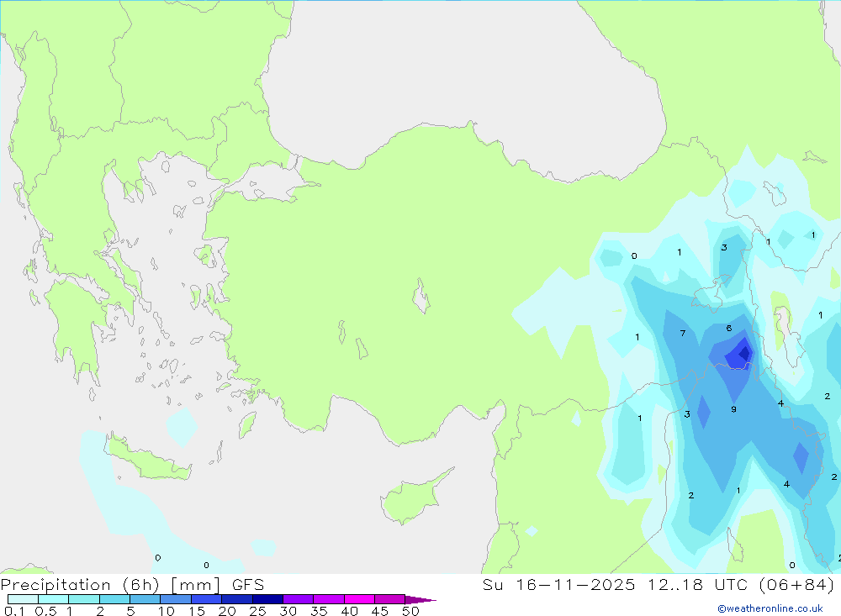Viewport: 841px width, 616px height.
Task: Click the 20–25 mm dark blue swatch
Action: pyautogui.click(x=237, y=599)
